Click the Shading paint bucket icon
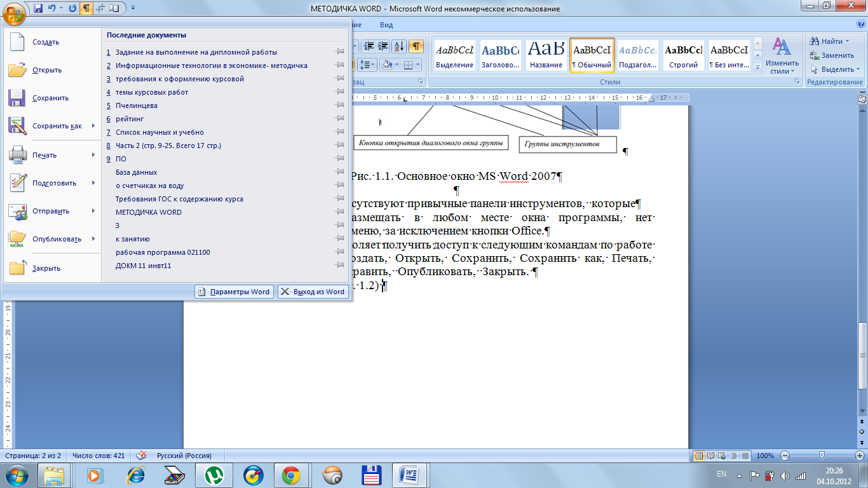Viewport: 868px width, 488px height. click(388, 64)
